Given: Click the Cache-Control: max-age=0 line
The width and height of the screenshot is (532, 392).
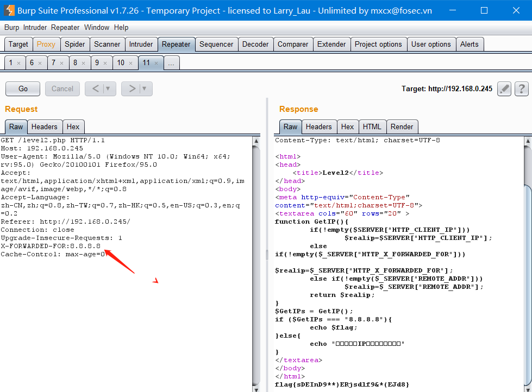Looking at the screenshot, I should [53, 254].
